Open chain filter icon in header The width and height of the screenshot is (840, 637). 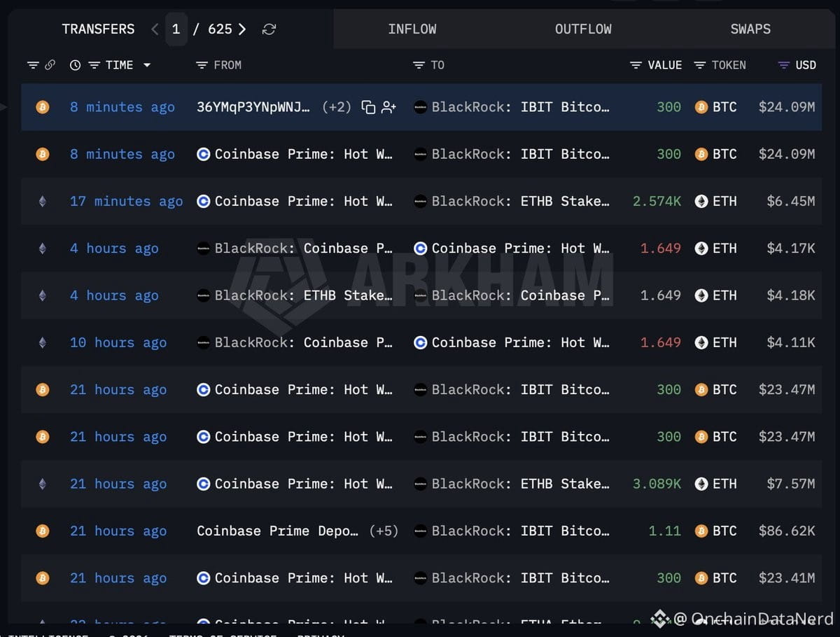point(33,65)
